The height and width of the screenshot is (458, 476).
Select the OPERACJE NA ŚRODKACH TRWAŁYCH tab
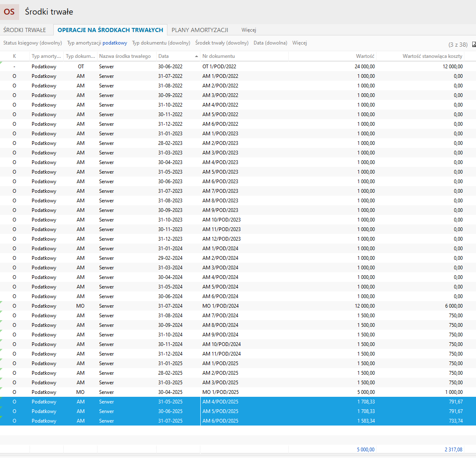pyautogui.click(x=110, y=30)
